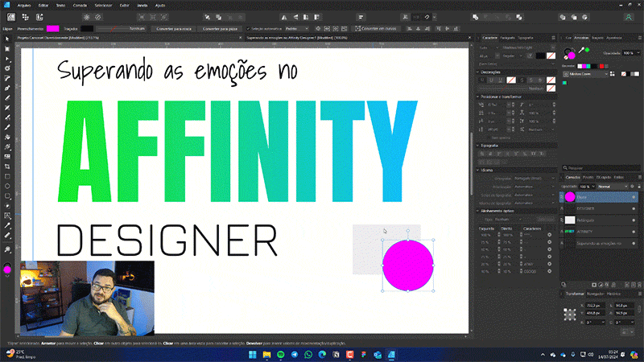Click the Add boolean operation icon

(475, 17)
